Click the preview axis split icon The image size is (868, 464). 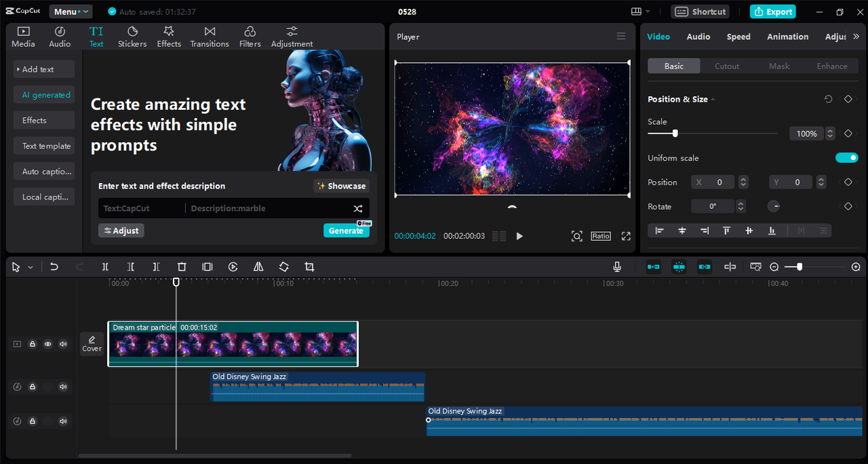pos(730,267)
